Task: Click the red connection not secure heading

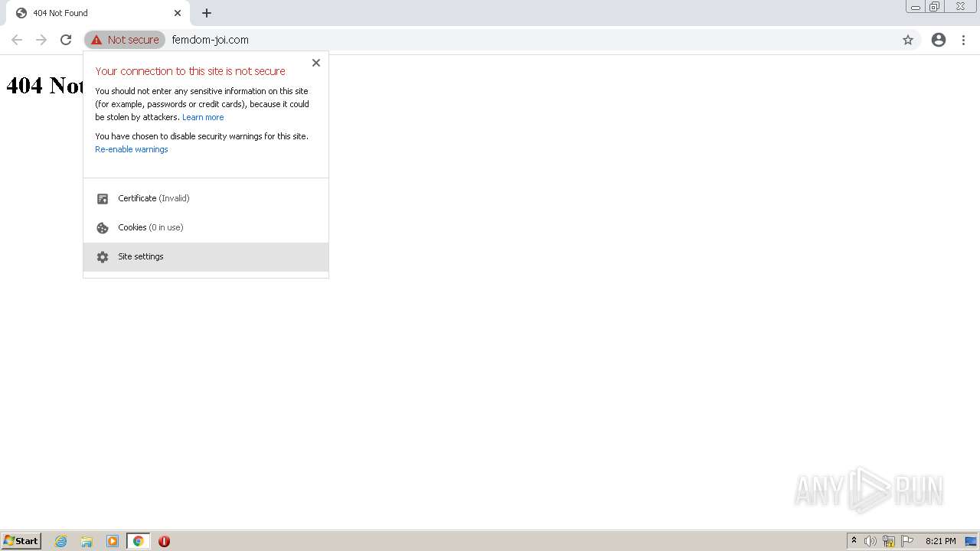Action: click(x=191, y=71)
